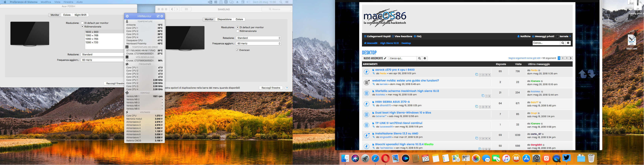This screenshot has width=644, height=165.
Task: Choose 1280 × 720 resolution
Action: click(x=92, y=42)
